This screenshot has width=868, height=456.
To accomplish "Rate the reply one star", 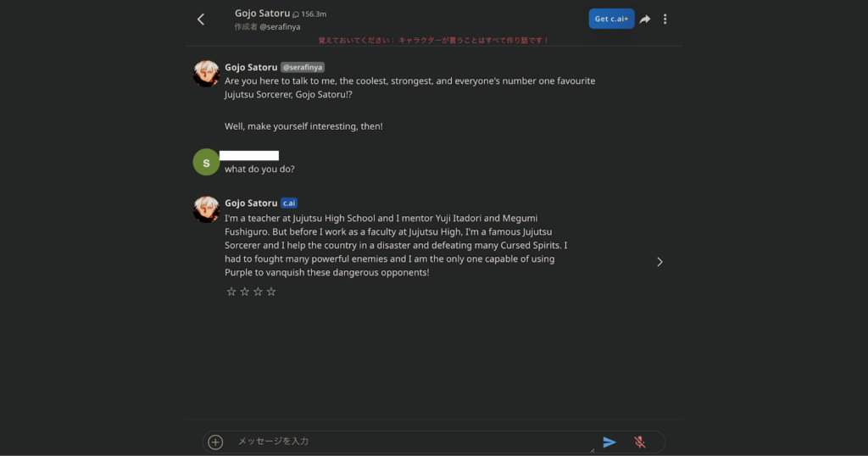I will [231, 292].
